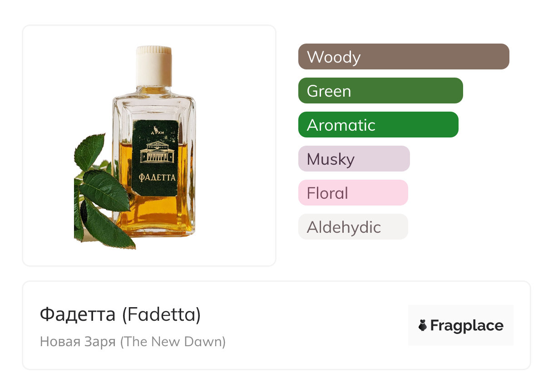Pick the Floral accord bar
The image size is (553, 392).
(x=353, y=193)
